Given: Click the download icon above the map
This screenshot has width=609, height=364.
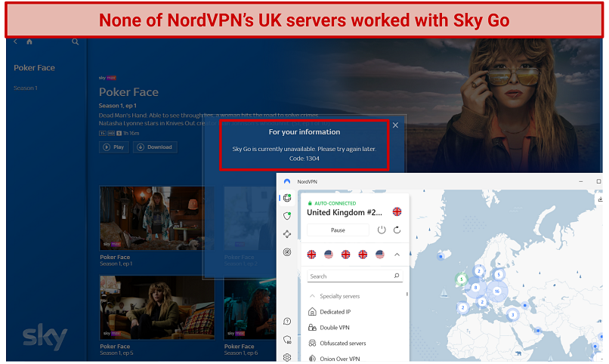Looking at the screenshot, I should 600,199.
